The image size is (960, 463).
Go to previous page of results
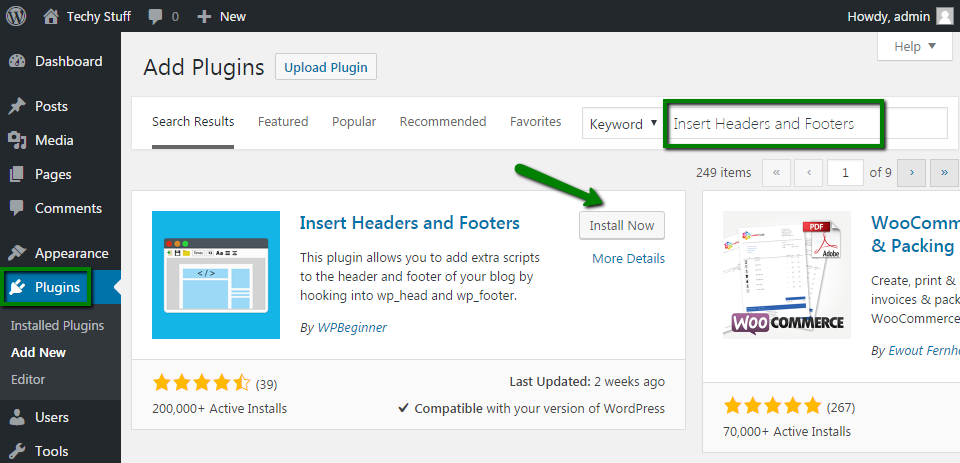[809, 173]
